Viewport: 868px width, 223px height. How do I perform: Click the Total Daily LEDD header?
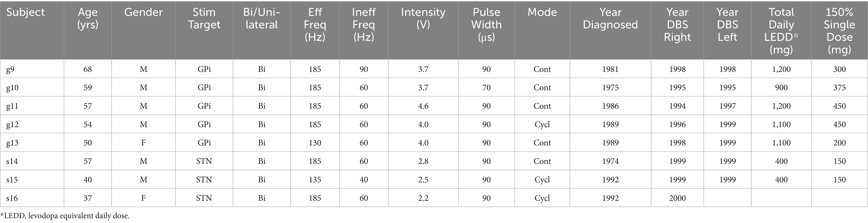pos(781,31)
